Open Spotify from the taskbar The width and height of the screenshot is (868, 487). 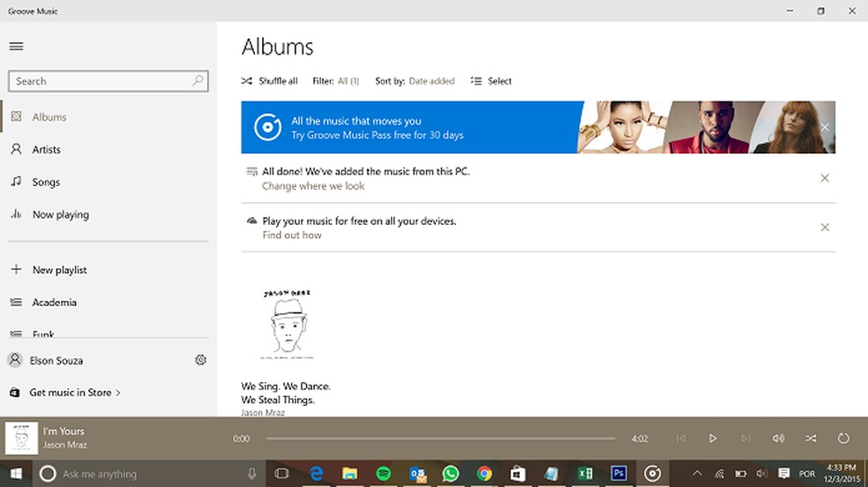pyautogui.click(x=383, y=474)
